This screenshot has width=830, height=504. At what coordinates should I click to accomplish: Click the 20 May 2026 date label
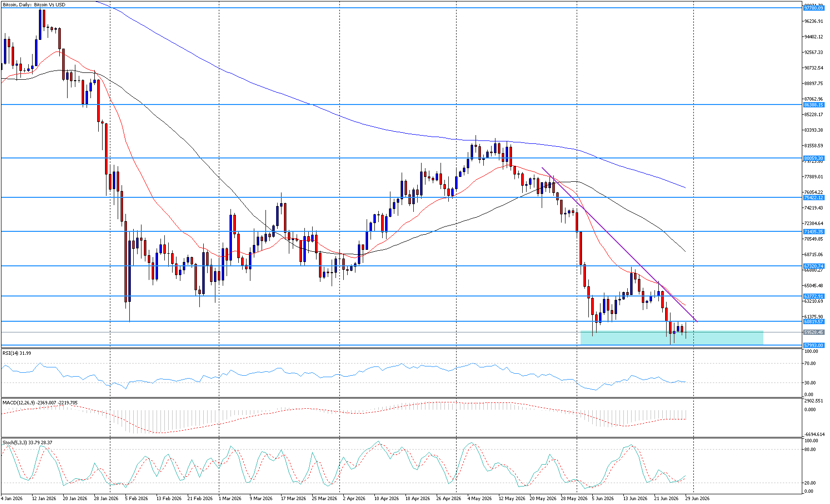tap(543, 499)
